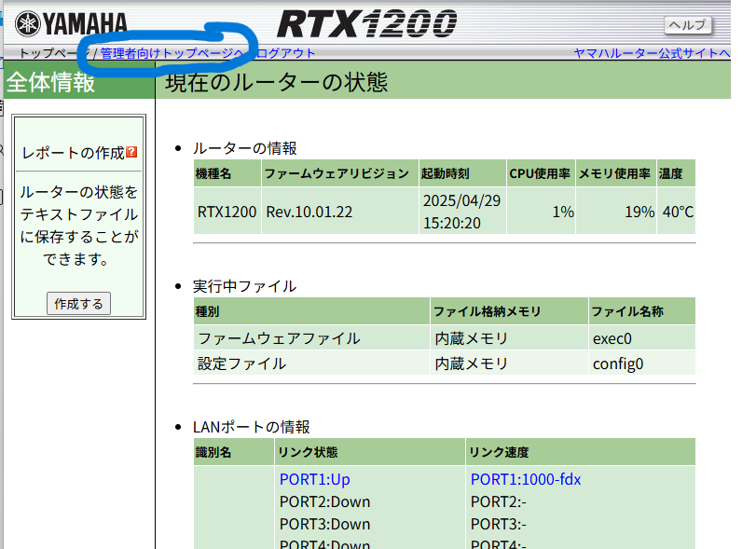Click the 2025/04/29 15:20:20 boot time cell
The height and width of the screenshot is (549, 756).
coord(461,212)
